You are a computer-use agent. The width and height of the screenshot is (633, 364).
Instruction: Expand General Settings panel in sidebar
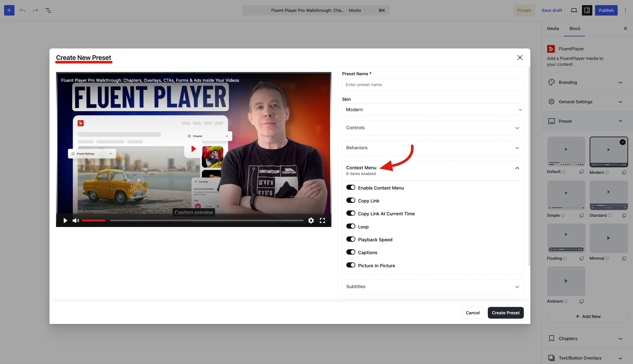587,102
